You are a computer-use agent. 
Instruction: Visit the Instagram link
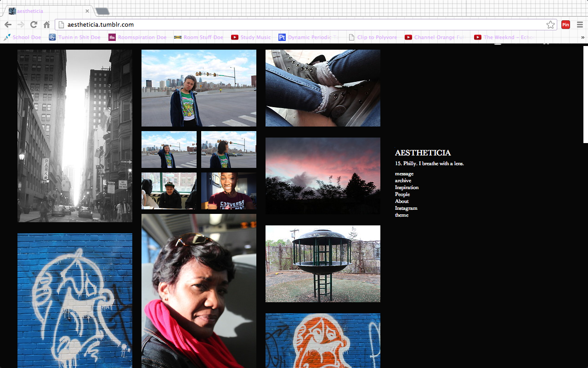click(x=406, y=208)
